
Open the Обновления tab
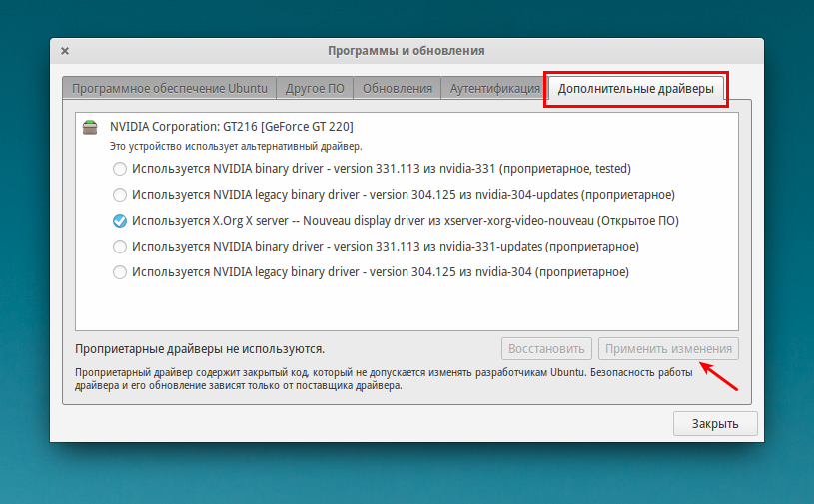(x=398, y=88)
